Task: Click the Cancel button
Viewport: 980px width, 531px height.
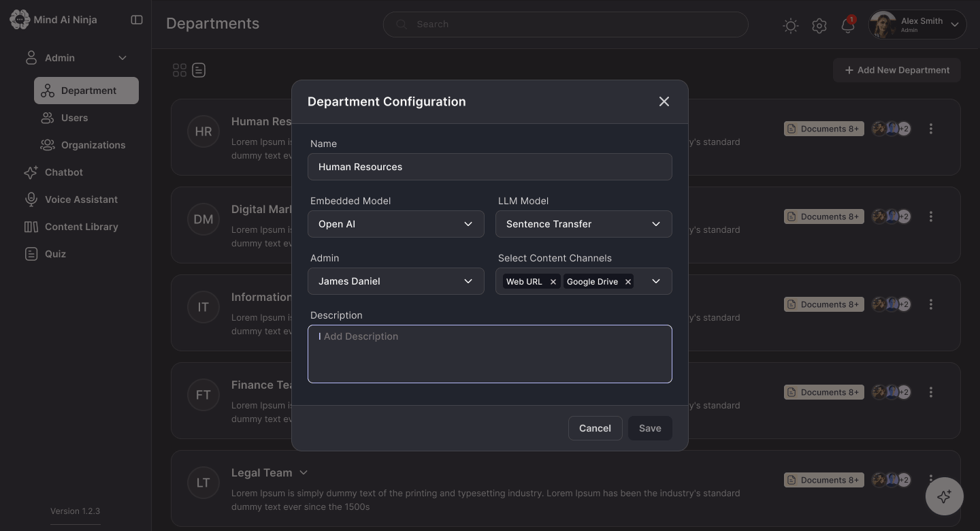Action: coord(595,428)
